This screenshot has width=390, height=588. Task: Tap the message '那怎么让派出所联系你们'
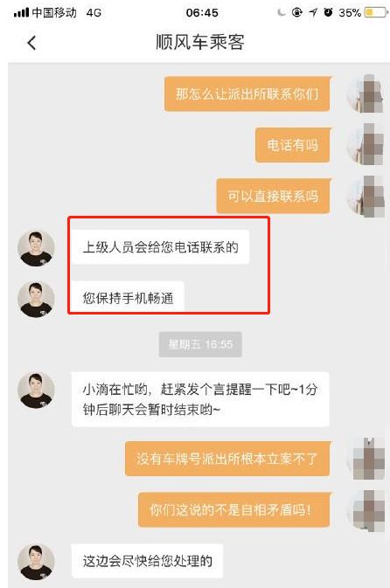(247, 93)
